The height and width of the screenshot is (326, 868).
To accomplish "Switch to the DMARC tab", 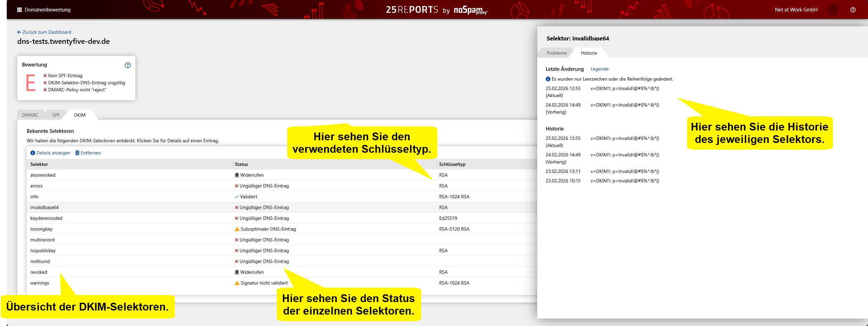I will (x=30, y=115).
